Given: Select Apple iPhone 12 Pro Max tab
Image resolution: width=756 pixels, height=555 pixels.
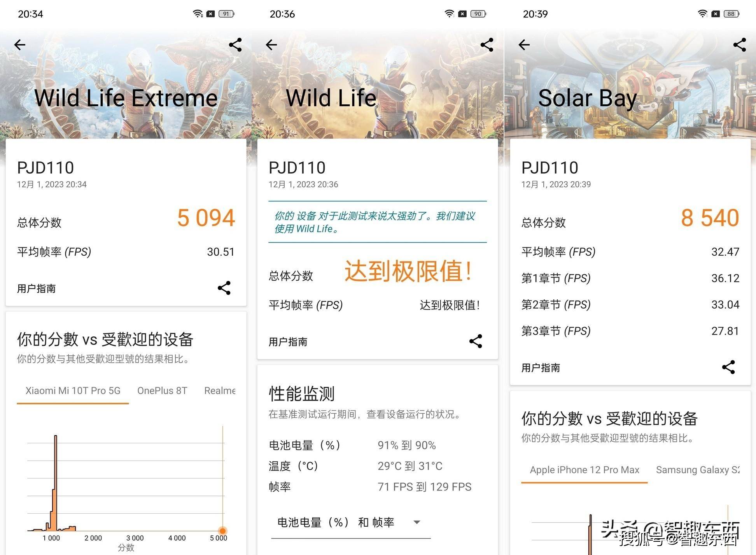Looking at the screenshot, I should pyautogui.click(x=584, y=470).
